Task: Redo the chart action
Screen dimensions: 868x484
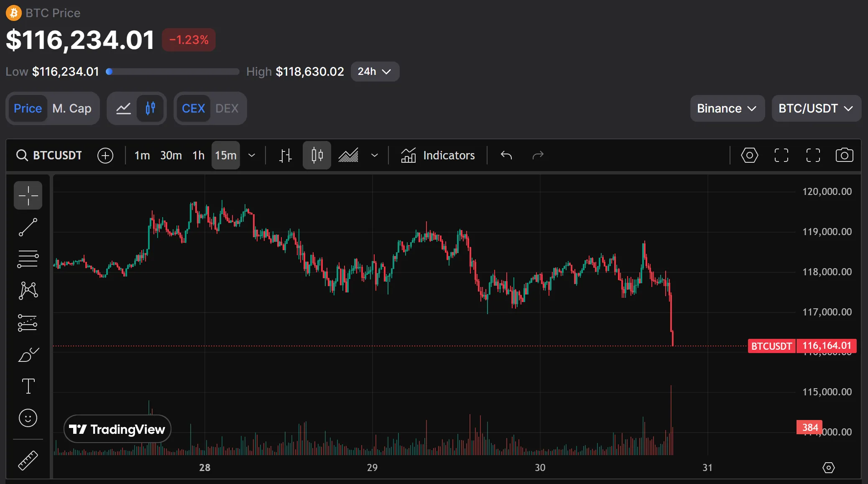Action: (538, 155)
